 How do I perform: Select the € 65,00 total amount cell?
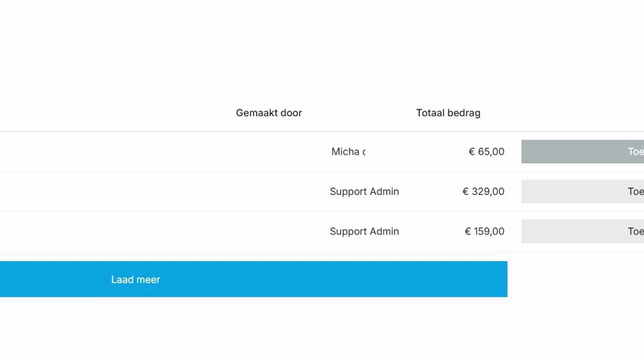[486, 152]
